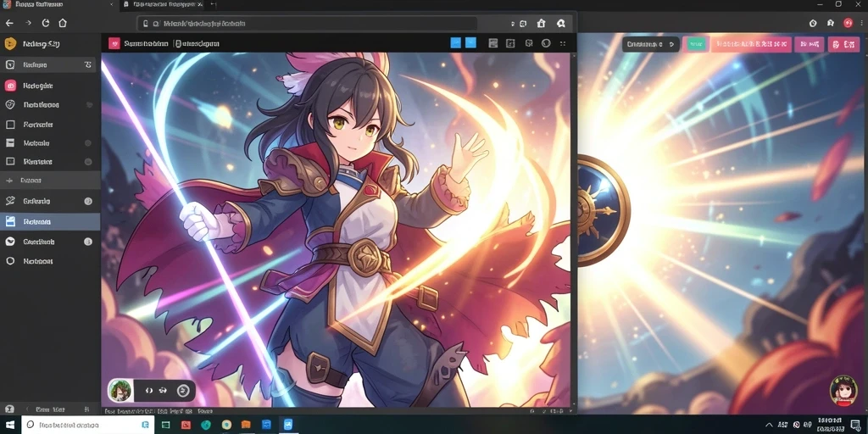Open the red profile avatar in browser toolbar
This screenshot has height=434, width=868.
[x=848, y=23]
